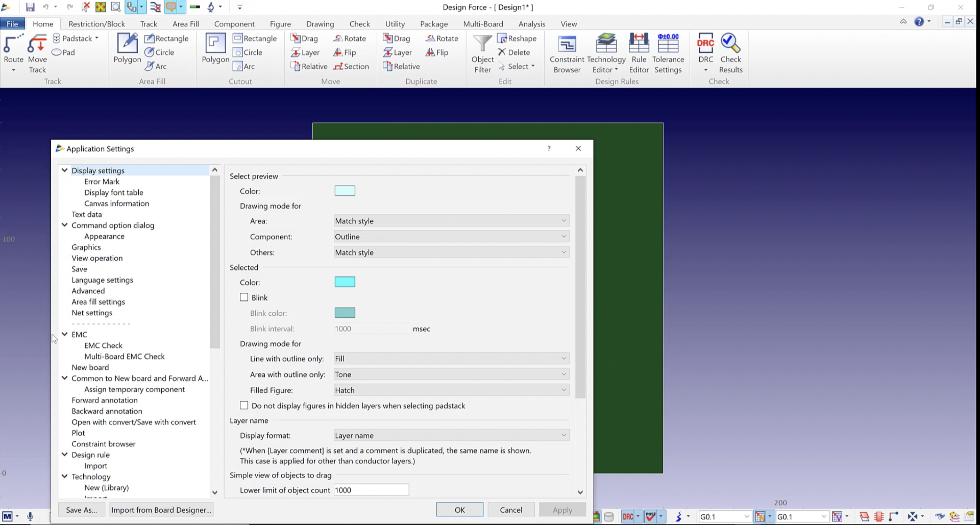Open the Technology Editor
This screenshot has width=980, height=525.
click(606, 53)
